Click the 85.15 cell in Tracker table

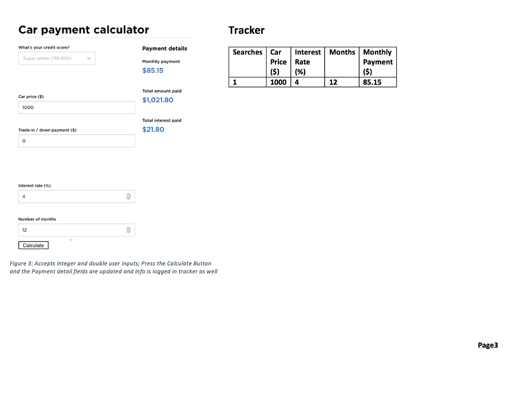coord(372,82)
